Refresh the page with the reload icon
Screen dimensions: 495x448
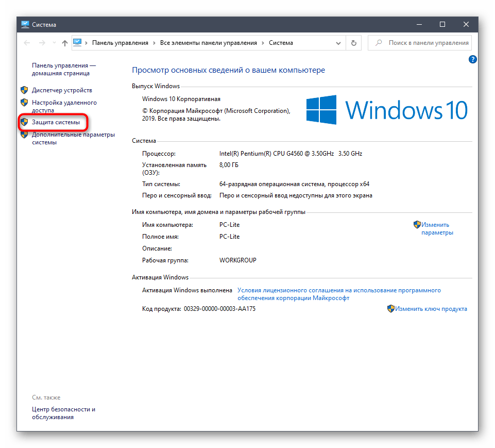click(353, 43)
